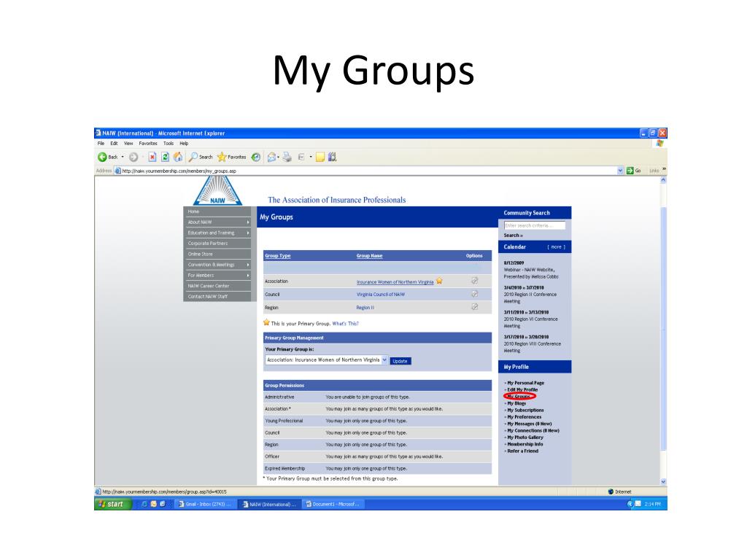Image resolution: width=747 pixels, height=560 pixels.
Task: Open the View menu
Action: pyautogui.click(x=128, y=144)
